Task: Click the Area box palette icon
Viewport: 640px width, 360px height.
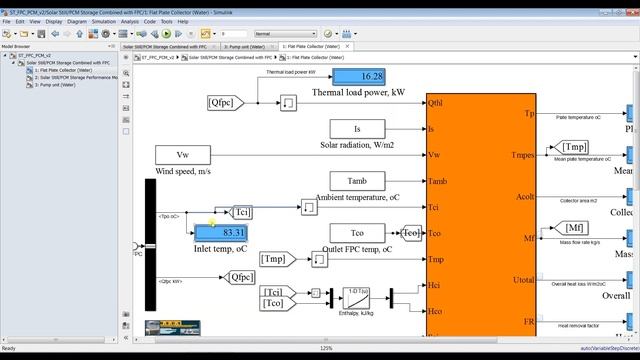Action: click(x=126, y=131)
